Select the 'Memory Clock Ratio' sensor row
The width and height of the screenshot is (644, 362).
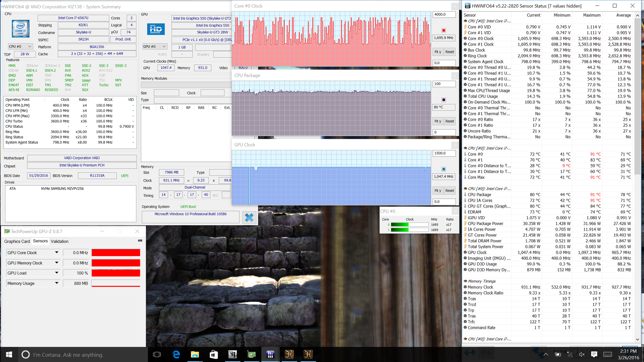pyautogui.click(x=548, y=293)
